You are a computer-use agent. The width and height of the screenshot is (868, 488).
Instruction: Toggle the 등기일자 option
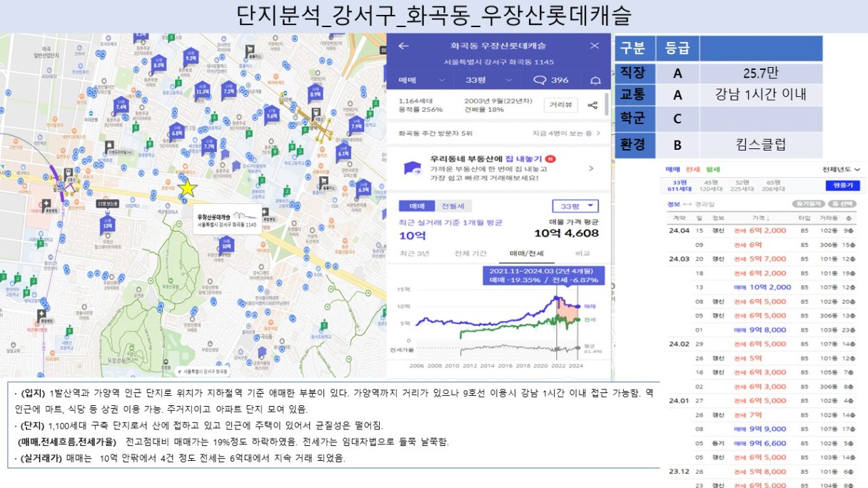pyautogui.click(x=807, y=204)
